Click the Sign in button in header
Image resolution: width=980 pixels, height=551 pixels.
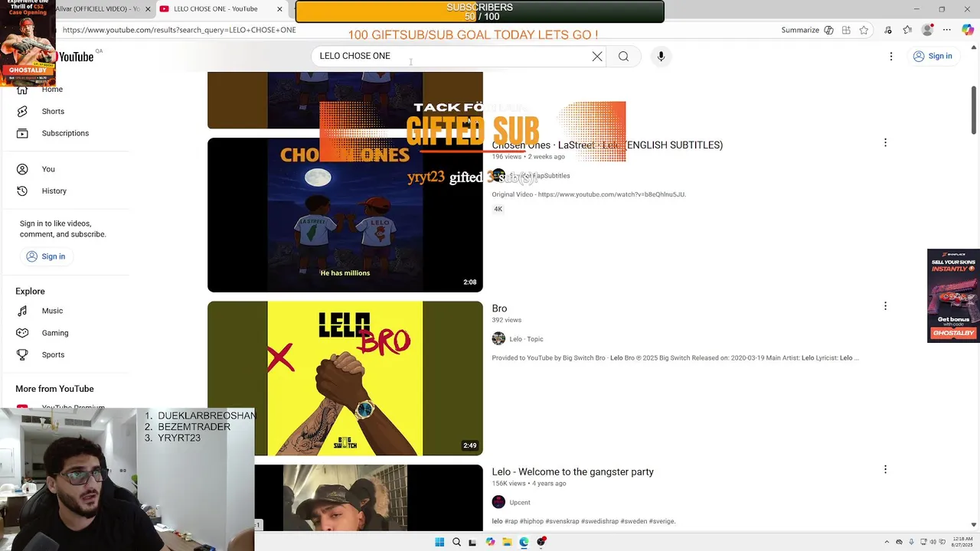click(x=932, y=56)
